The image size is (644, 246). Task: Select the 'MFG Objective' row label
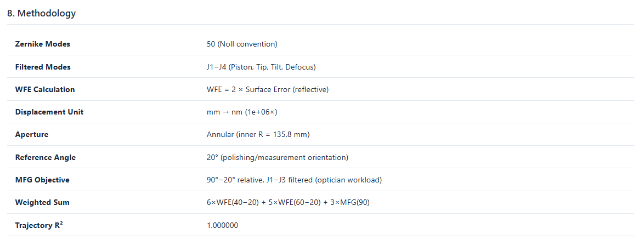(x=42, y=180)
